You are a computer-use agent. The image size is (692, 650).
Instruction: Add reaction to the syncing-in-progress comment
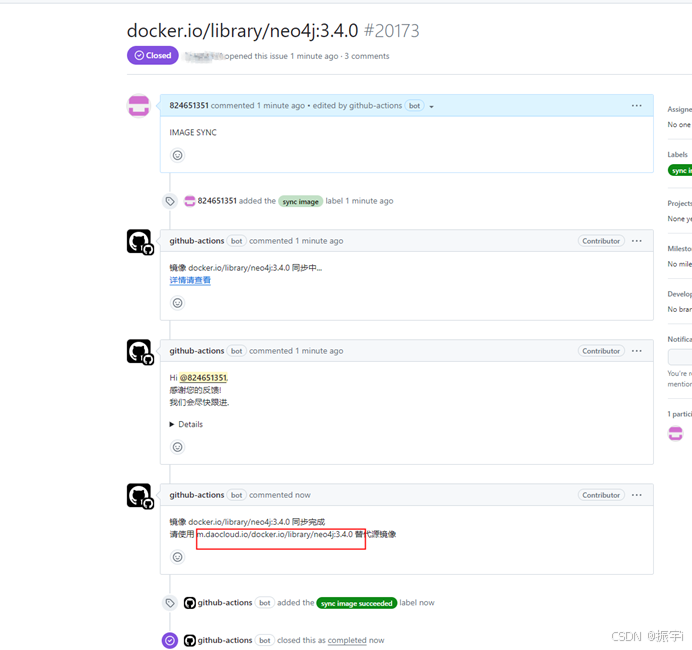(x=177, y=303)
